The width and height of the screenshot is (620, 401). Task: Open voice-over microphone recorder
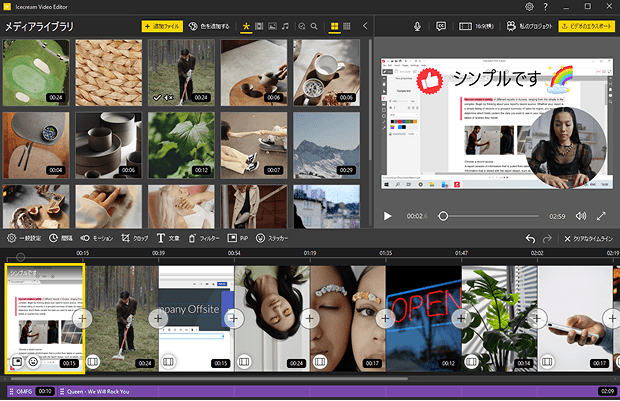tap(417, 26)
